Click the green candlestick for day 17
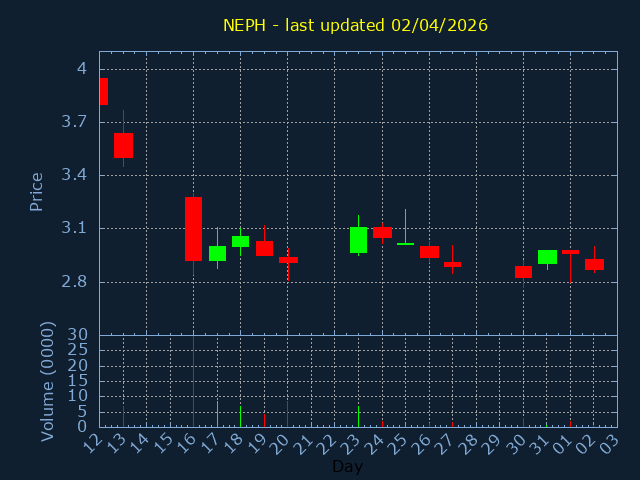This screenshot has width=640, height=480. pyautogui.click(x=217, y=253)
